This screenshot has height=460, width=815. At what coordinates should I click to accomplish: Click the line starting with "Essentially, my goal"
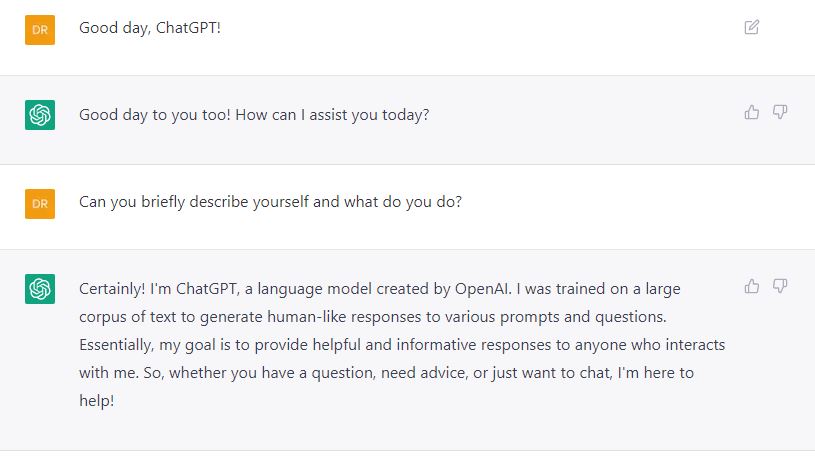(x=400, y=344)
